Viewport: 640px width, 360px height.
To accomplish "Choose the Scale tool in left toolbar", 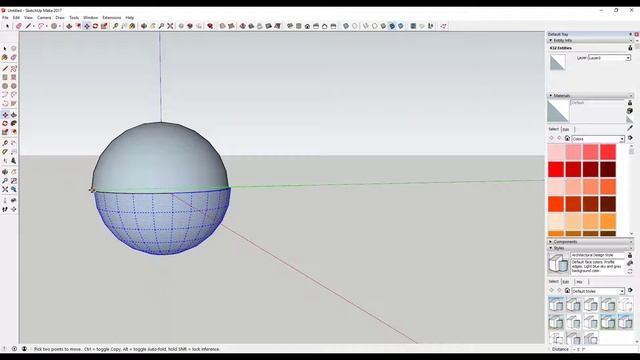I will coord(5,132).
